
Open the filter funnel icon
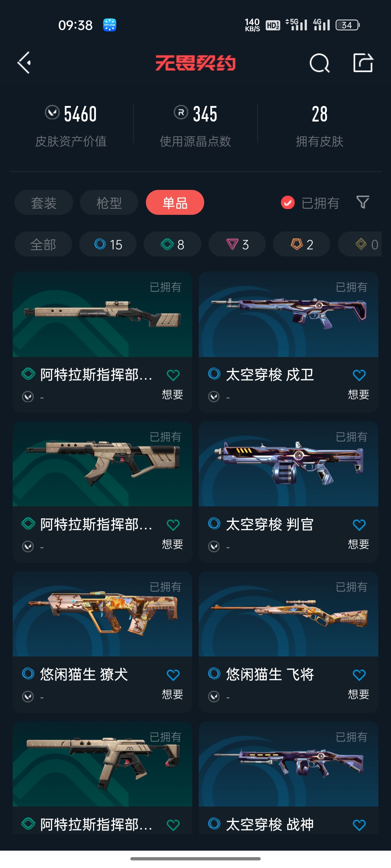tap(363, 203)
